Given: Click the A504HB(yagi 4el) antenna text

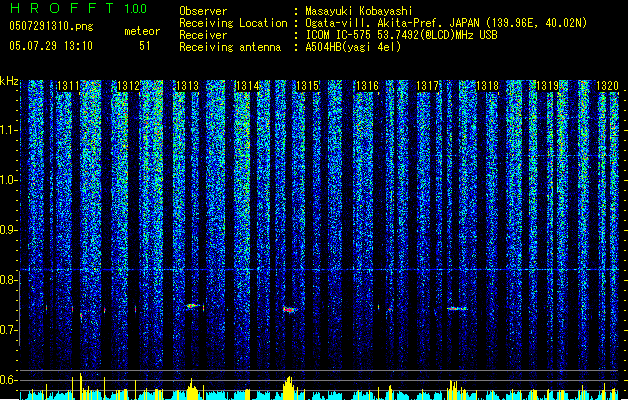Looking at the screenshot, I should pos(353,47).
